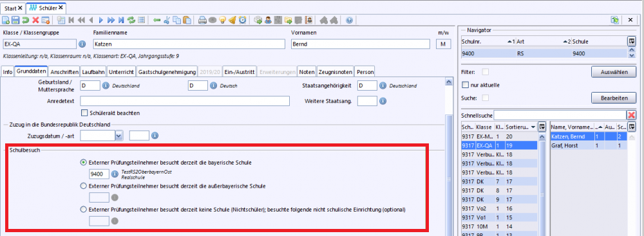Toggle the Filter checkbox in Navigator

pyautogui.click(x=486, y=72)
